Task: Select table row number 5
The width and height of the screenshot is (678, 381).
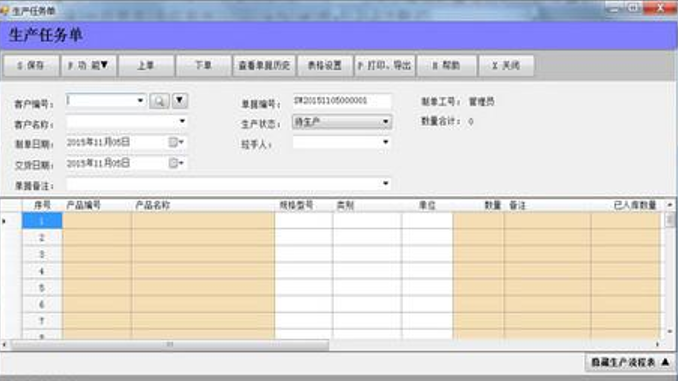Action: point(42,288)
